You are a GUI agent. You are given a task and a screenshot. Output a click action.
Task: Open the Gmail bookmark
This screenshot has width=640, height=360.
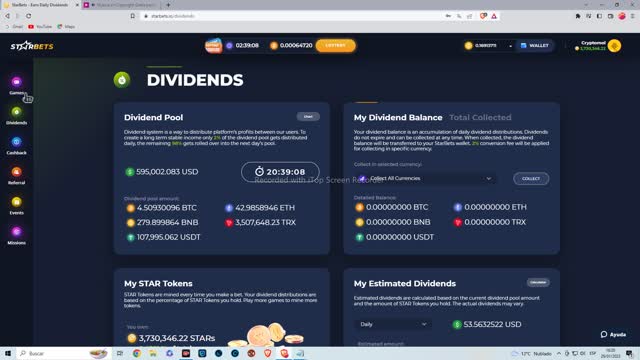click(14, 27)
